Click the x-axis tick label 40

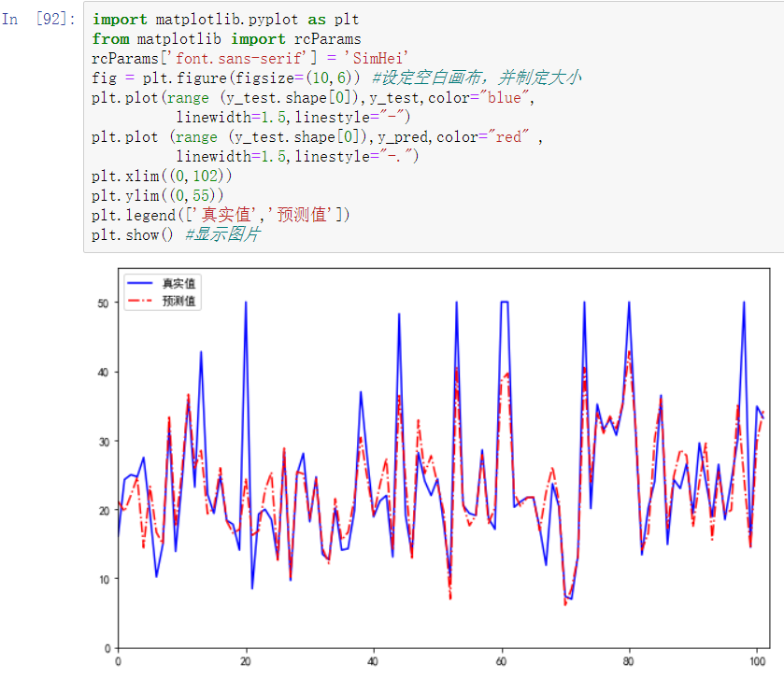[x=373, y=661]
